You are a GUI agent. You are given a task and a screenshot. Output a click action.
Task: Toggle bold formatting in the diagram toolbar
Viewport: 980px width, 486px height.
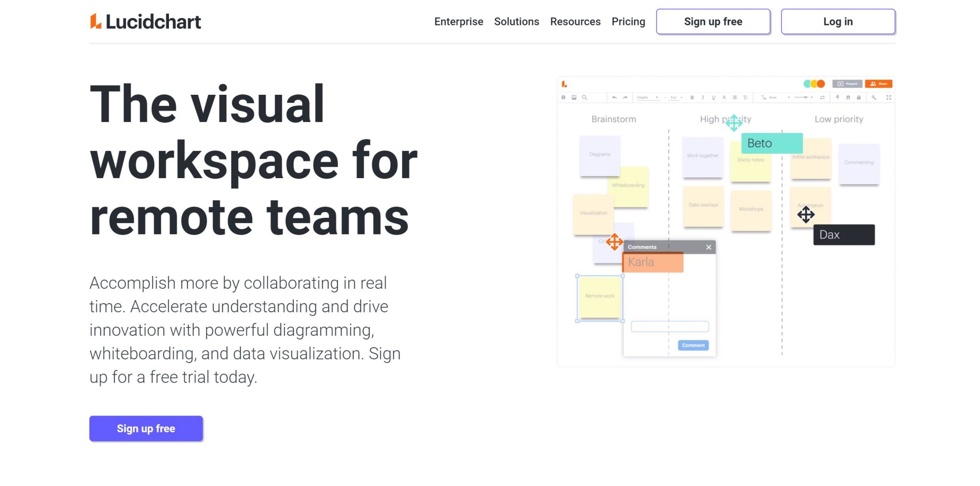(692, 97)
